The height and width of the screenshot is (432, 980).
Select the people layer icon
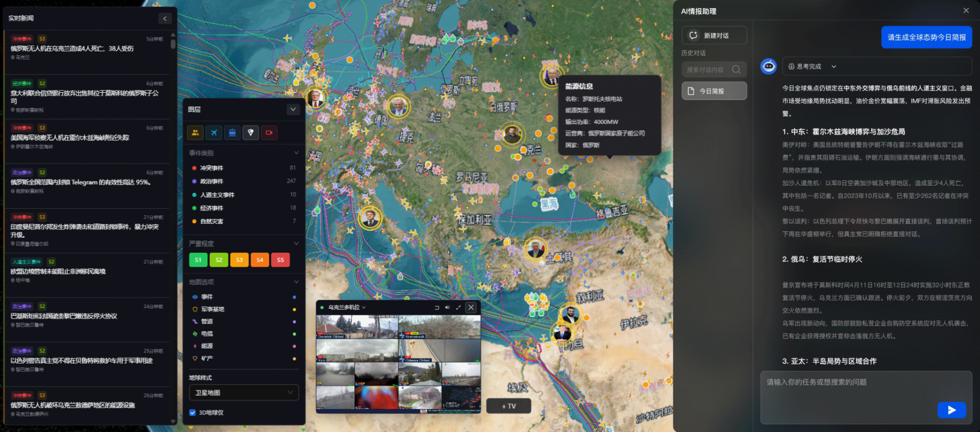195,133
